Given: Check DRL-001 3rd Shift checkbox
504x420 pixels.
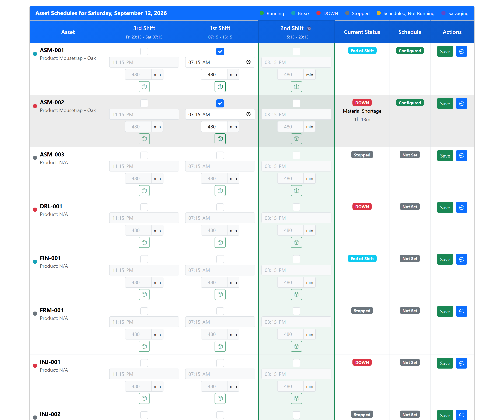Looking at the screenshot, I should click(x=144, y=207).
